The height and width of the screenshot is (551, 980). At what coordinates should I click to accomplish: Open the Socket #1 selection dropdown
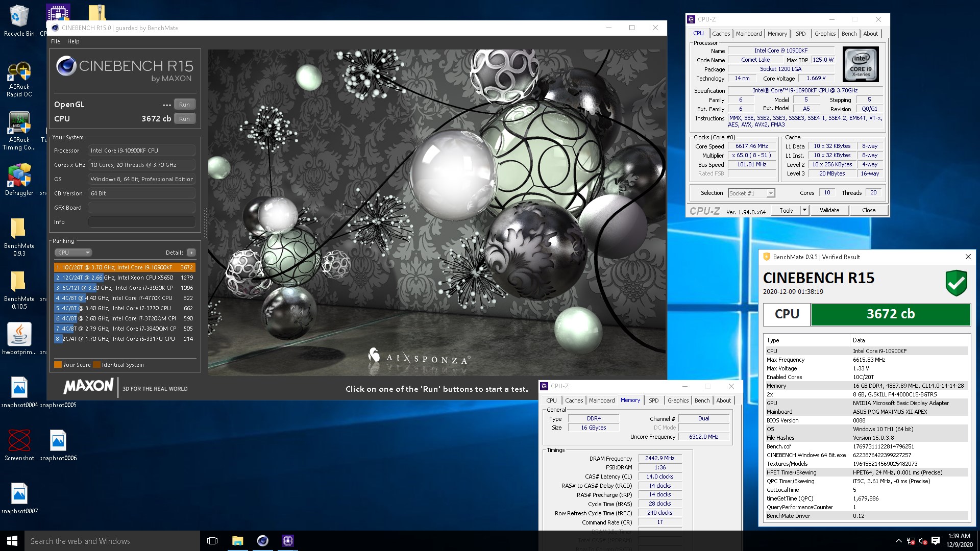[x=751, y=193]
